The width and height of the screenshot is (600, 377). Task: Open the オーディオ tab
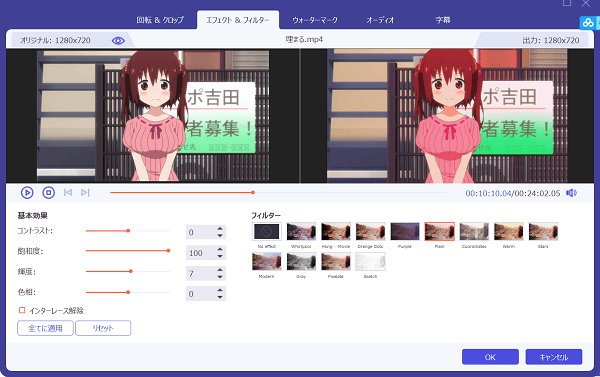(380, 20)
